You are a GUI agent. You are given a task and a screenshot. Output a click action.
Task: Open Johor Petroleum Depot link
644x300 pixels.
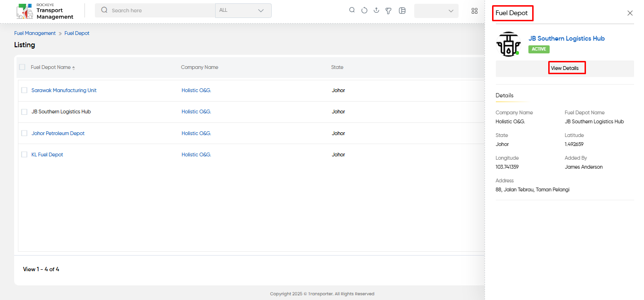tap(58, 133)
